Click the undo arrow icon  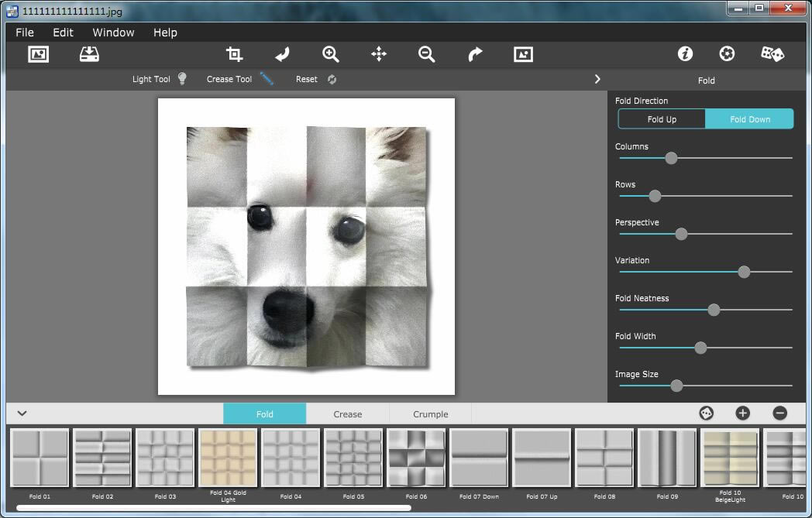[282, 54]
